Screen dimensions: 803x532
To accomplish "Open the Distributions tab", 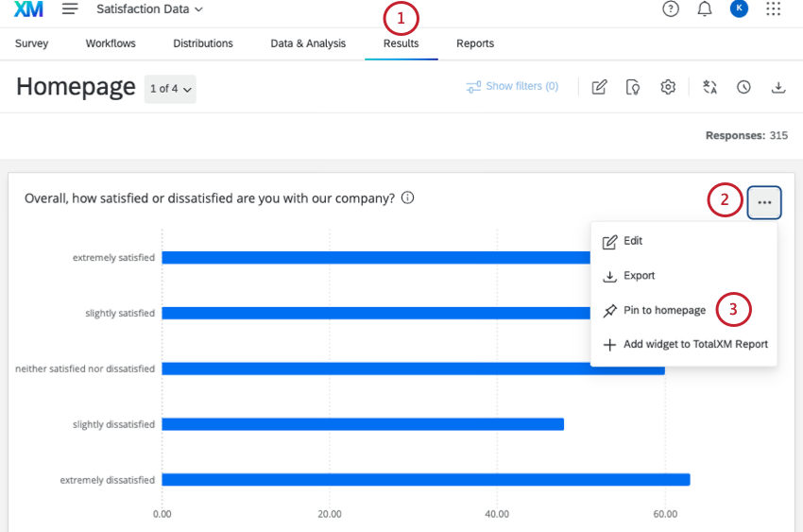I will (203, 43).
